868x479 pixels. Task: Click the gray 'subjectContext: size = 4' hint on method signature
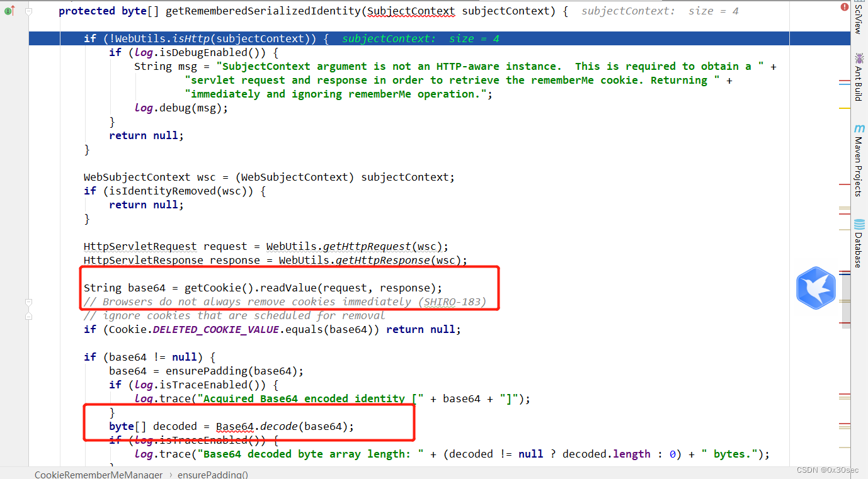(660, 11)
